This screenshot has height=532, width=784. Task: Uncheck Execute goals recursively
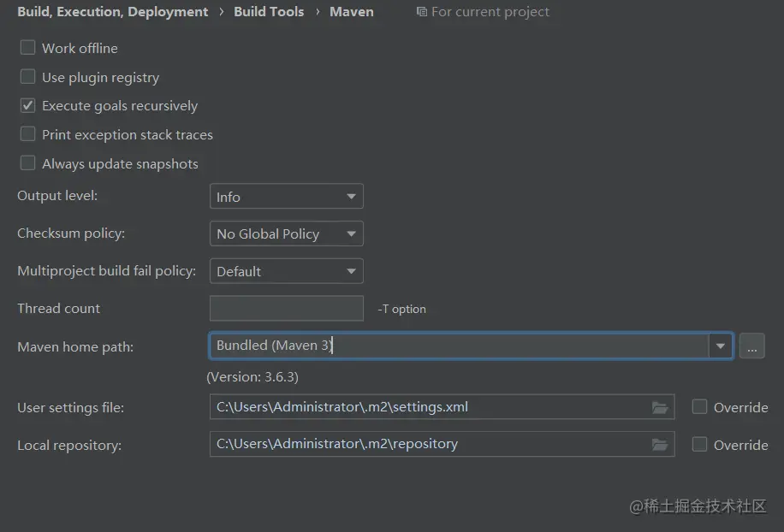click(x=28, y=106)
